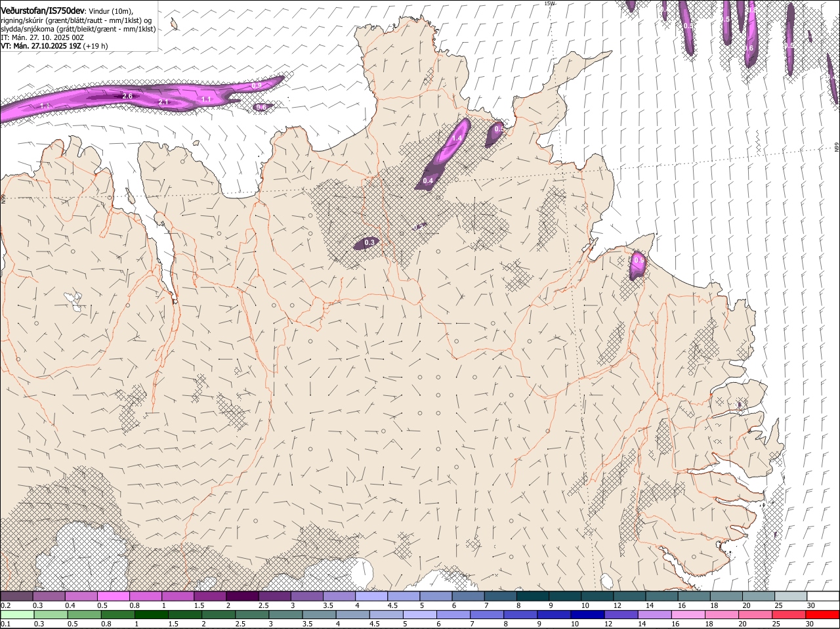Click the 20 label on the rain legend
Viewport: 840px width, 629px height.
coord(742,624)
